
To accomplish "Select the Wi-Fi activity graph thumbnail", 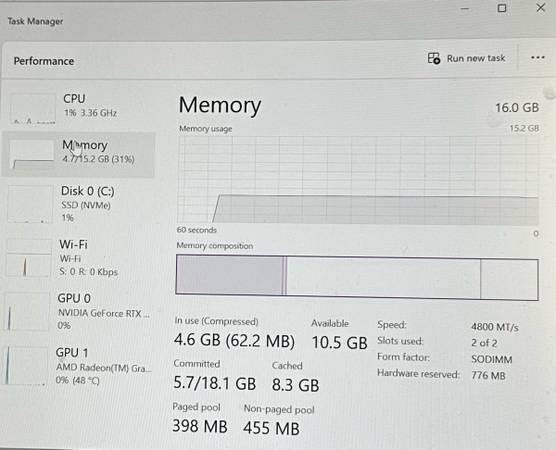I will (29, 258).
